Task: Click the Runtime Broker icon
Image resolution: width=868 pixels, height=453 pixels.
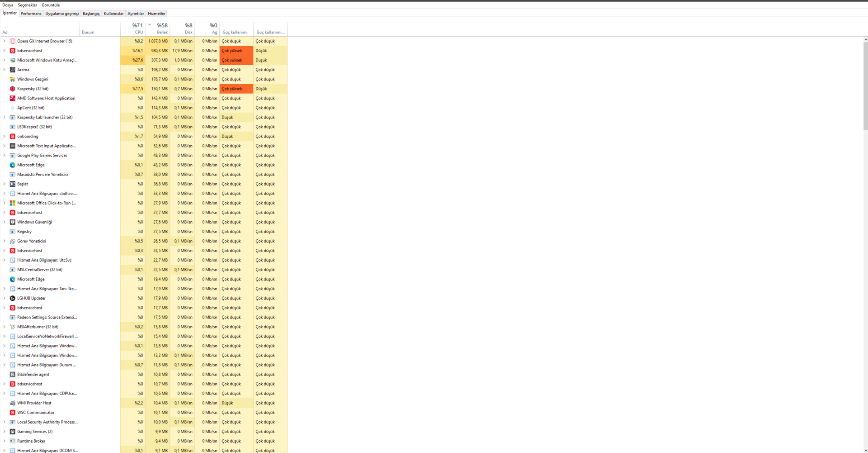Action: click(12, 441)
